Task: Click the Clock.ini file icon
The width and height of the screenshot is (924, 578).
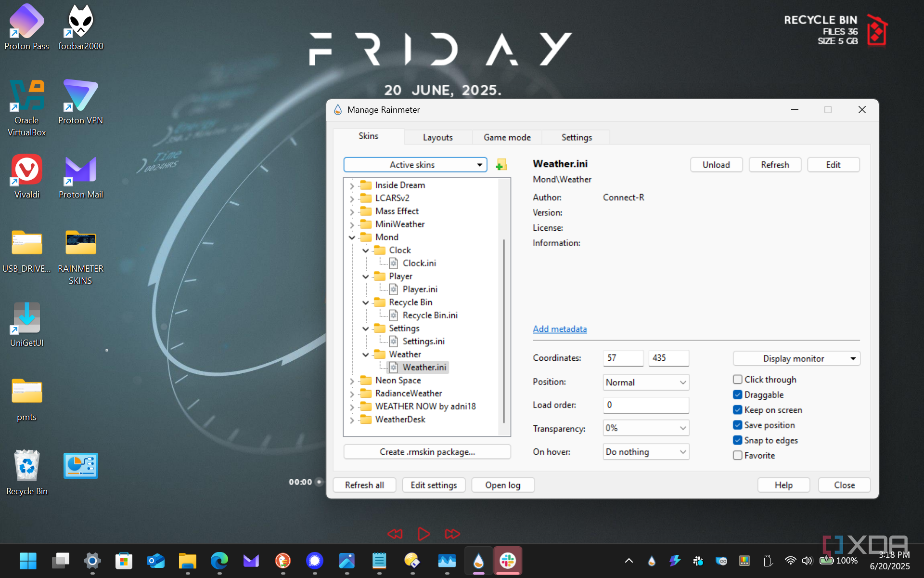Action: click(394, 263)
